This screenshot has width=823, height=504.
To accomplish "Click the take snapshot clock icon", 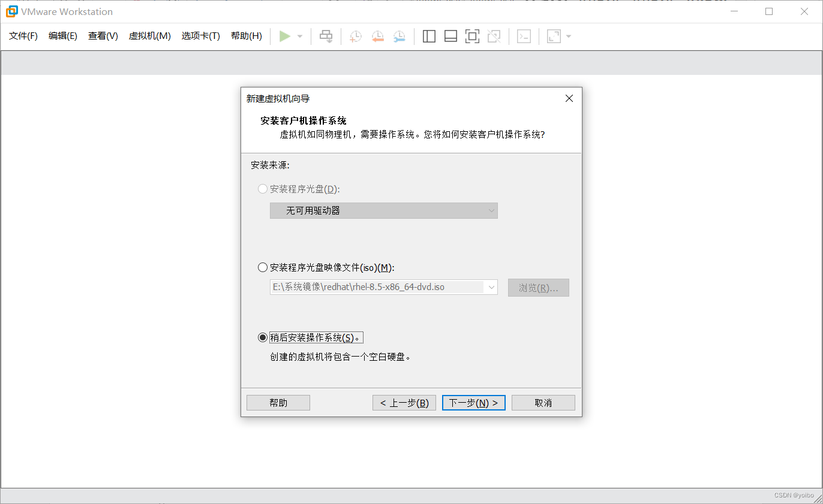I will [x=356, y=37].
